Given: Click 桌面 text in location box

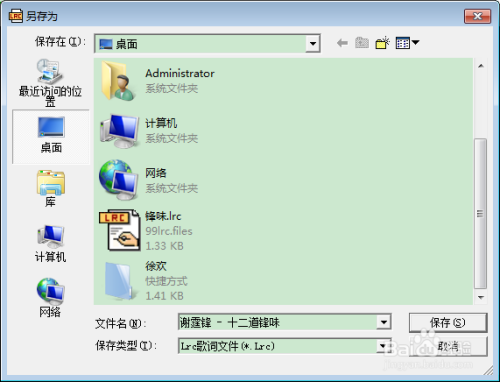Looking at the screenshot, I should [x=127, y=44].
